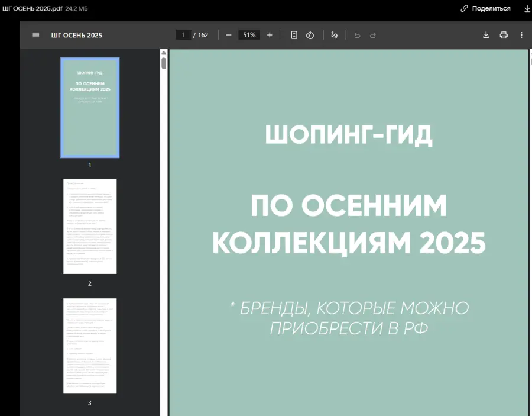Click the ШГ ОСЕНЬ 2025 document title
Image resolution: width=532 pixels, height=416 pixels.
77,35
